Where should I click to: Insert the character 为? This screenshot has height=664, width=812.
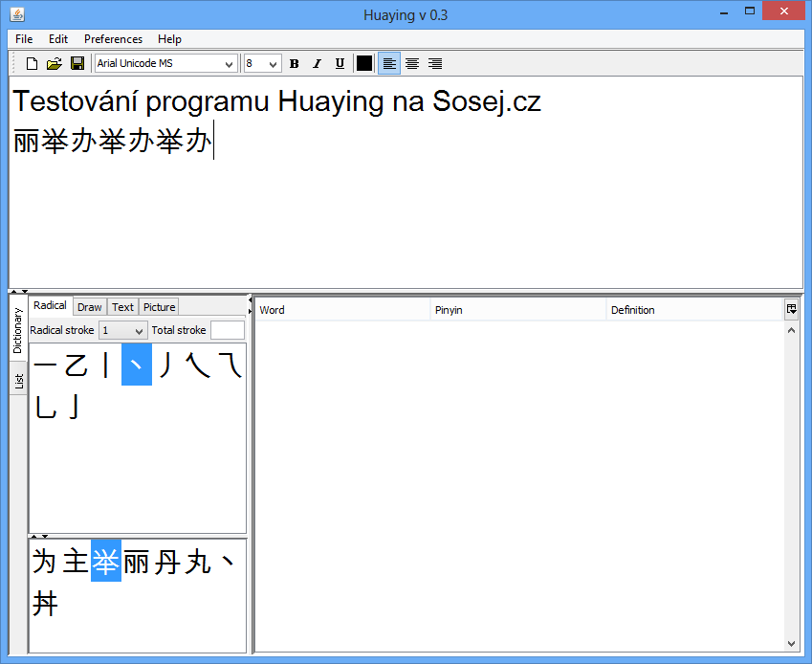[45, 562]
